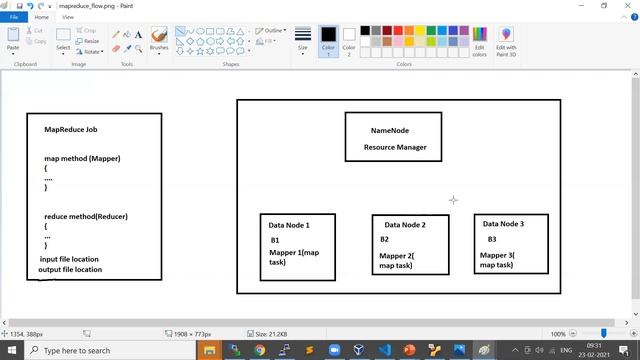This screenshot has width=640, height=360.
Task: Pick the red color swatch
Action: coord(398,31)
